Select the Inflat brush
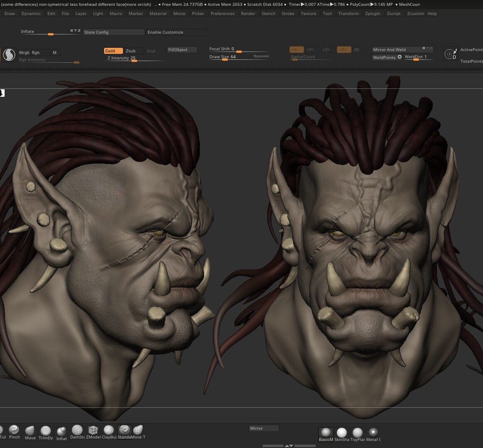The height and width of the screenshot is (448, 483). (x=61, y=432)
